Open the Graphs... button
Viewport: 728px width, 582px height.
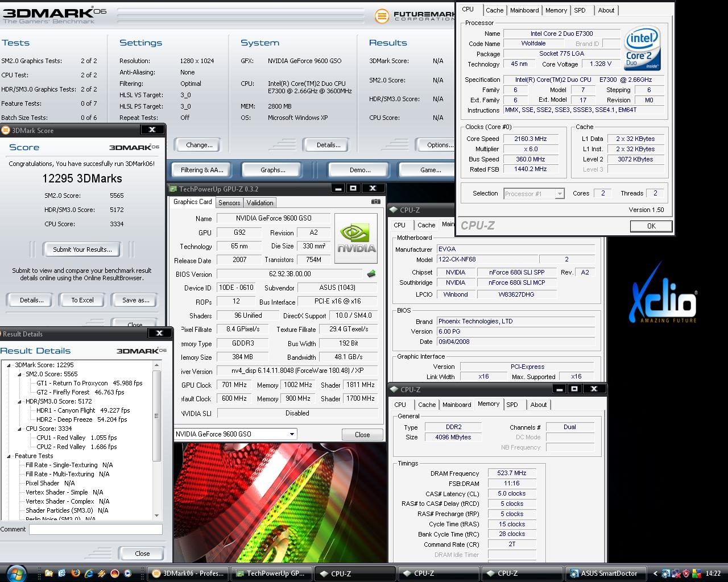[x=273, y=170]
